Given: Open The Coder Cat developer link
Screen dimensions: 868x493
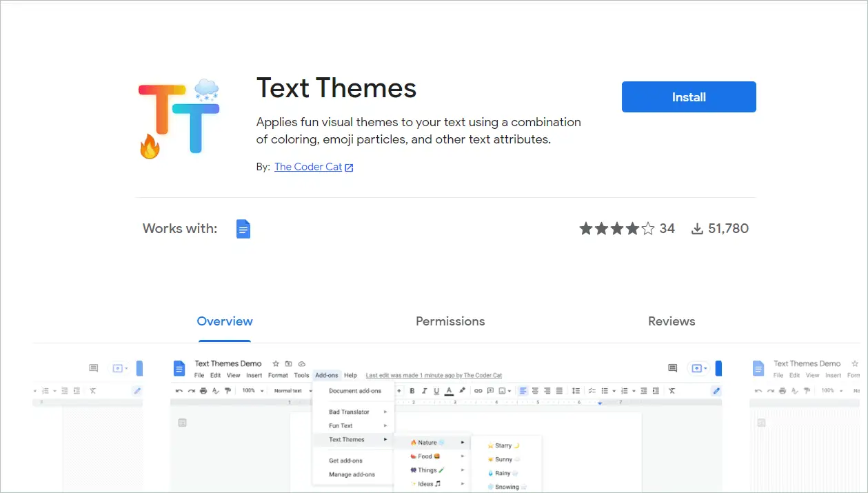Looking at the screenshot, I should (307, 167).
